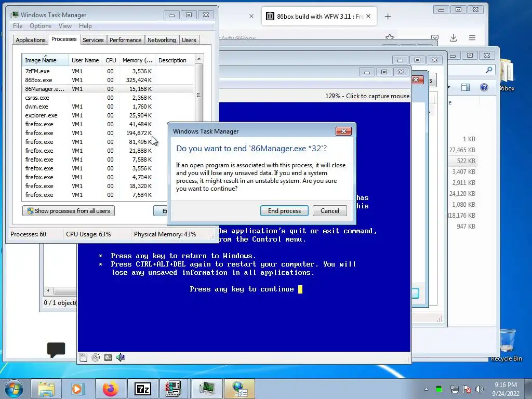Select the 86box build with WFW 3.11 tab
Screen dimensions: 532x399
[319, 16]
